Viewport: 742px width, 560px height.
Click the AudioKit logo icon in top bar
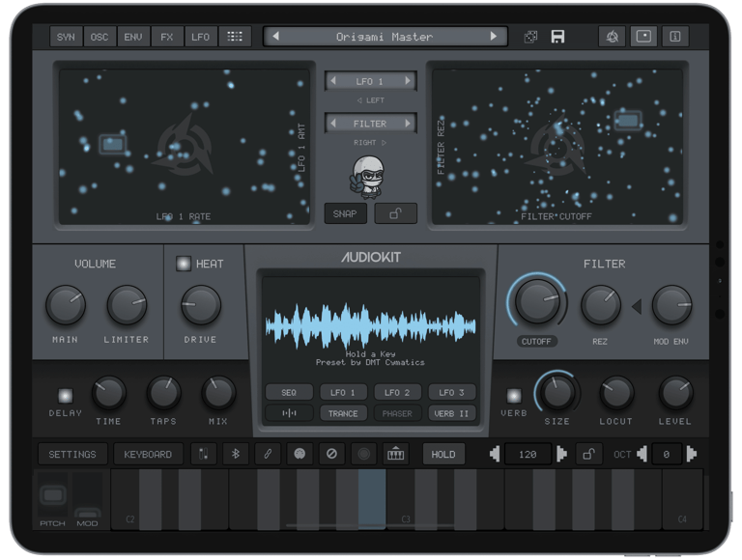[613, 37]
